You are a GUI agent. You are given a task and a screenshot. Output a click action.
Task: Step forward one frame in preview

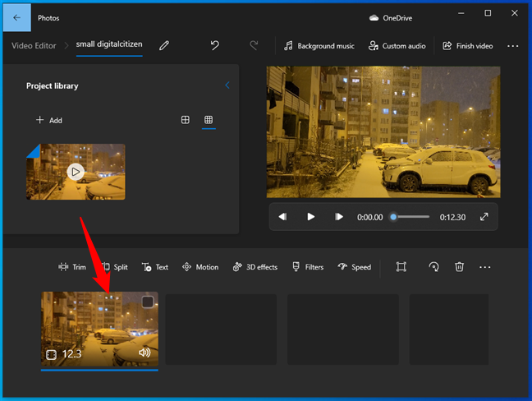[x=338, y=217]
